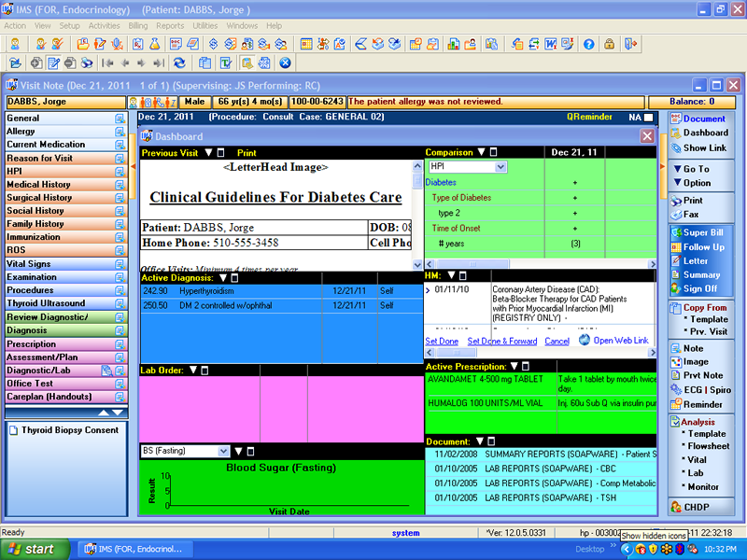
Task: Click the open folder icon in second toolbar
Action: 15,63
